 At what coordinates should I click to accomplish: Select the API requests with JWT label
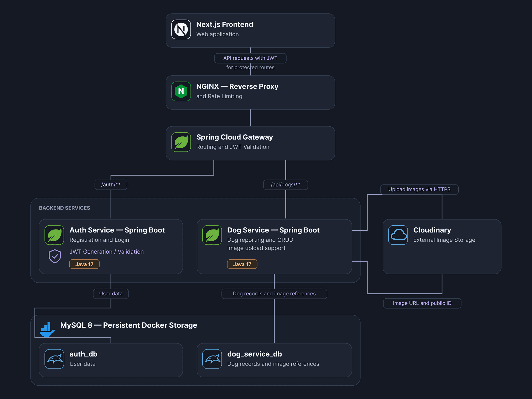pos(250,58)
